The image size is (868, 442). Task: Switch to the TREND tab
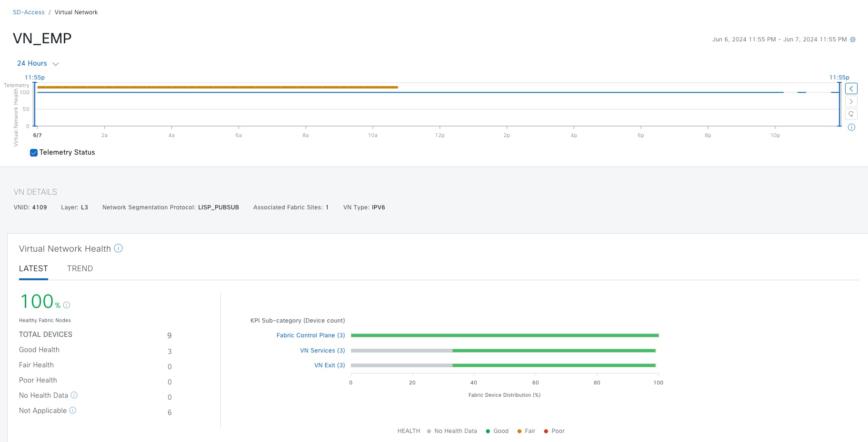tap(80, 269)
